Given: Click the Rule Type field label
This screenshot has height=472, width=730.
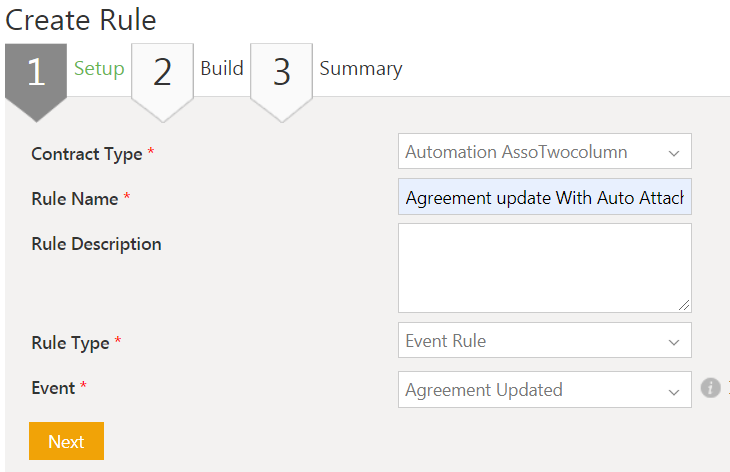Looking at the screenshot, I should point(70,343).
